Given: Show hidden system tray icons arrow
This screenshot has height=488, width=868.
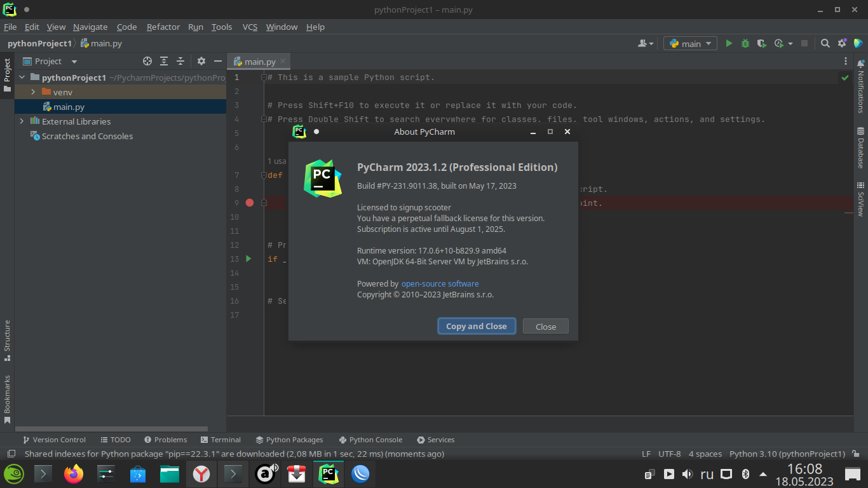Looking at the screenshot, I should [763, 474].
